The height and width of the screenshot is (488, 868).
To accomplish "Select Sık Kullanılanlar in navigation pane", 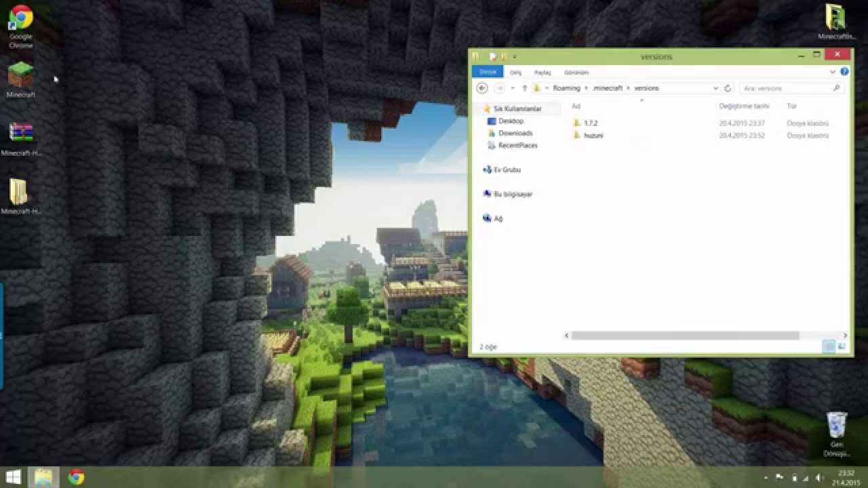I will [x=517, y=108].
